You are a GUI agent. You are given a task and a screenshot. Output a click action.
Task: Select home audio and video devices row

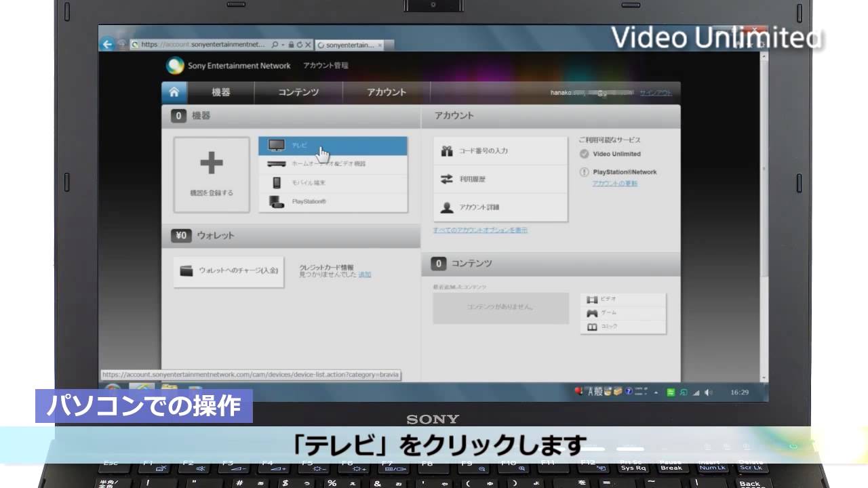point(333,164)
